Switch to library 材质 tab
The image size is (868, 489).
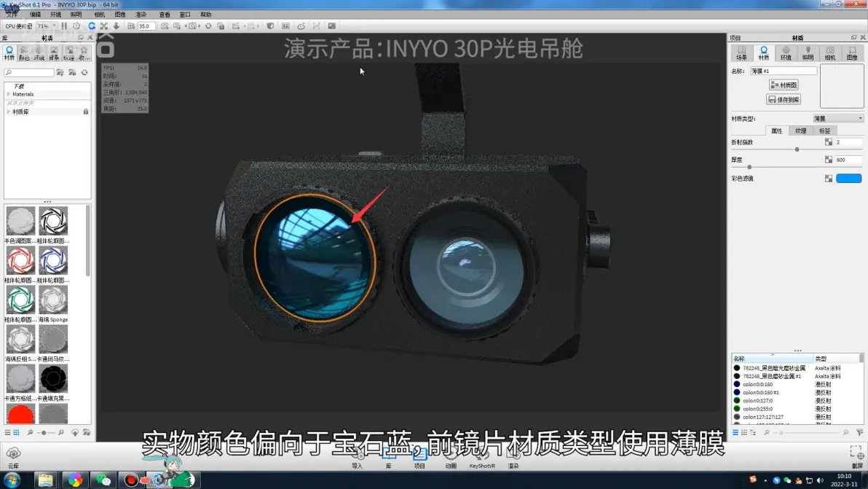(x=9, y=53)
